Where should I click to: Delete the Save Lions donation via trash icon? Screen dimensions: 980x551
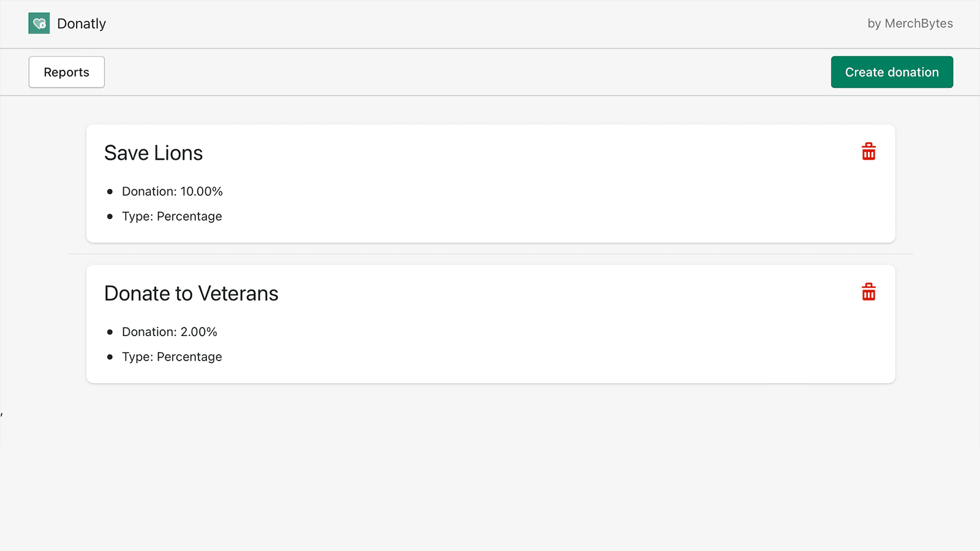(x=869, y=151)
